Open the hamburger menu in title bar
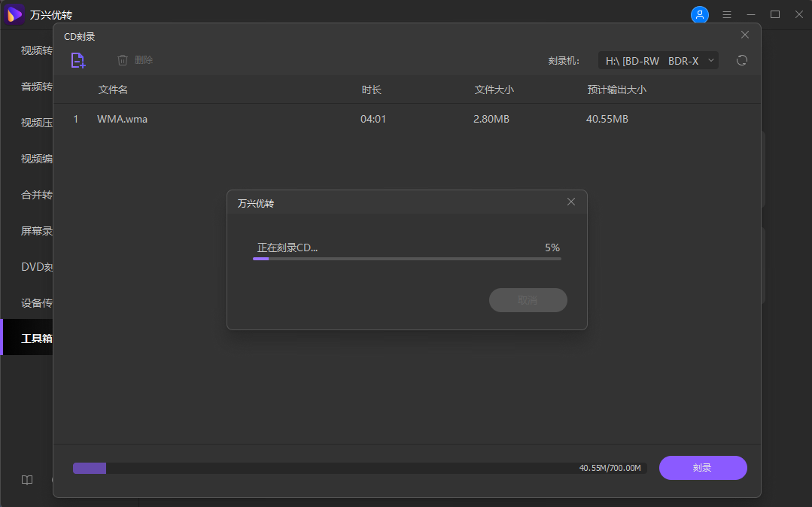The width and height of the screenshot is (812, 507). point(726,14)
